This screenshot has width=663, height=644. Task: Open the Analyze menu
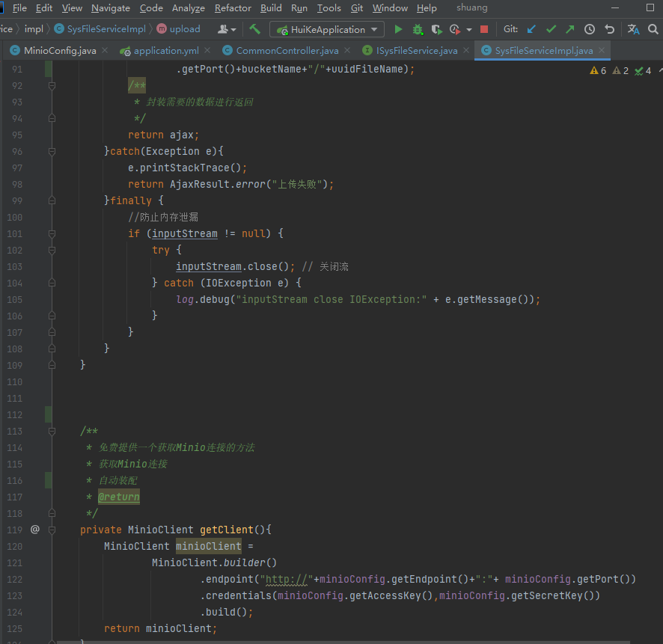point(188,8)
